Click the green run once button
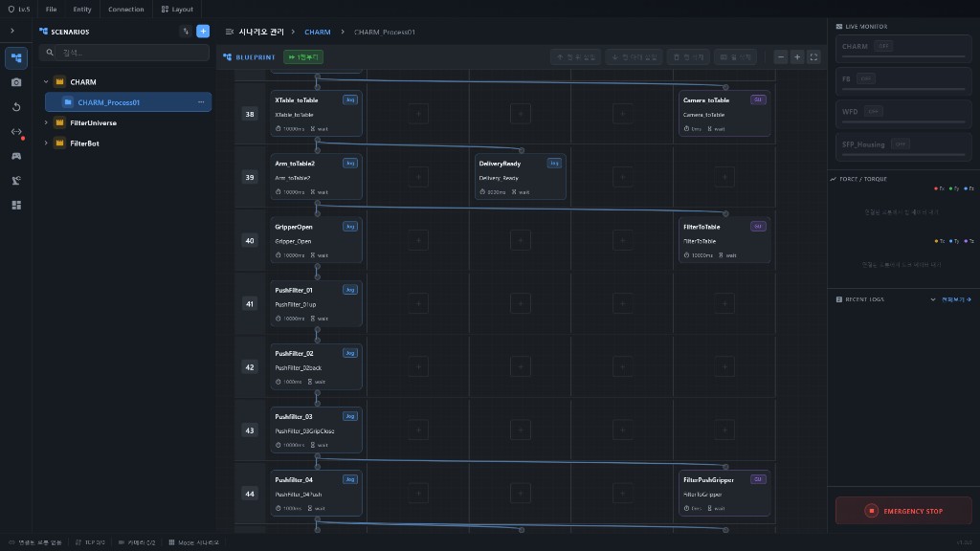Viewport: 980px width, 551px height. pyautogui.click(x=303, y=57)
